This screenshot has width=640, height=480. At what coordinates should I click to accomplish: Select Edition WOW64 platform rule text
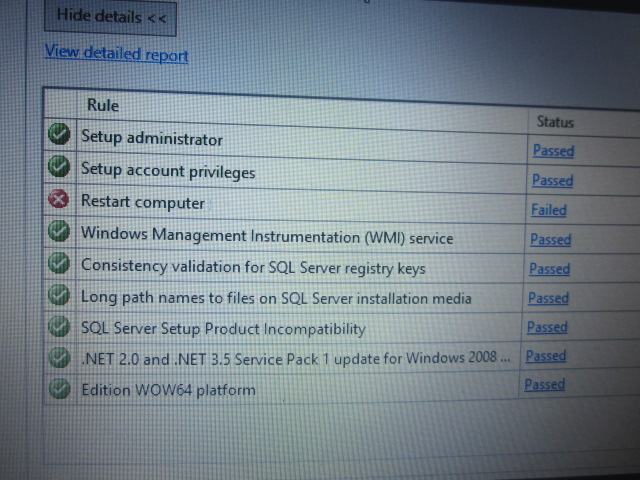[x=169, y=389]
